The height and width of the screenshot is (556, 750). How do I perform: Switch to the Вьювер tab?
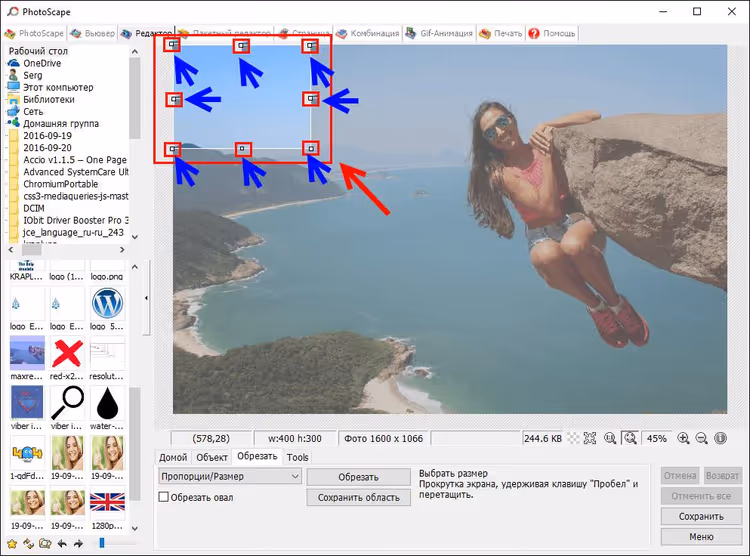(x=93, y=33)
